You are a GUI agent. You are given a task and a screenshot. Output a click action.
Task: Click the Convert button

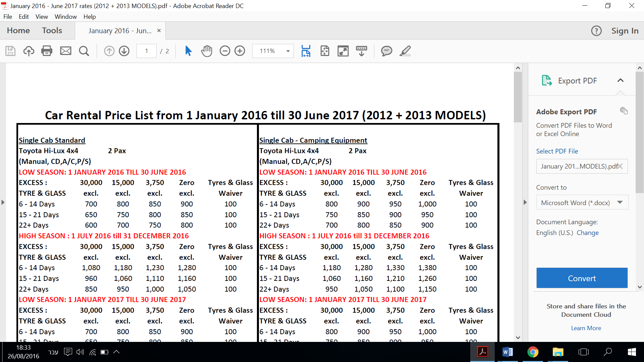[582, 278]
